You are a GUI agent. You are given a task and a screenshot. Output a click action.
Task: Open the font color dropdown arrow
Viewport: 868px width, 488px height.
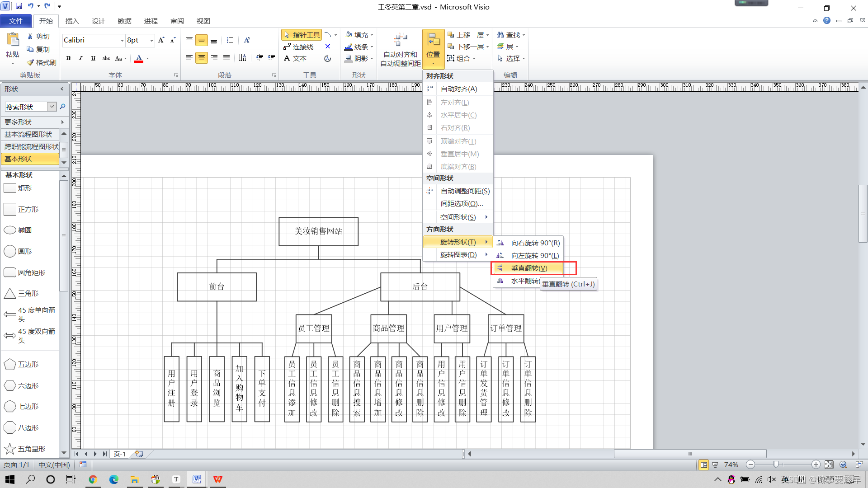pos(147,58)
